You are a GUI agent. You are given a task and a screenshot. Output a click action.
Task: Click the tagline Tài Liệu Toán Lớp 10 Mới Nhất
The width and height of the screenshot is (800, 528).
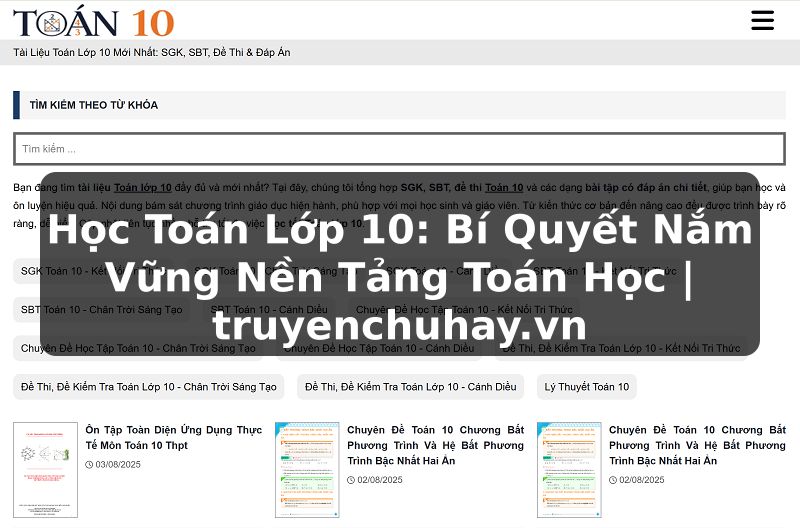click(152, 52)
